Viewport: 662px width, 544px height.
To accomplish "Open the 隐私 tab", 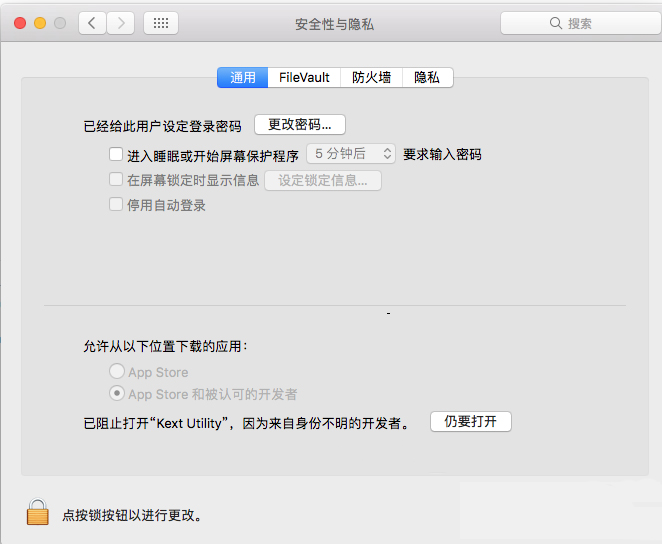I will click(427, 78).
